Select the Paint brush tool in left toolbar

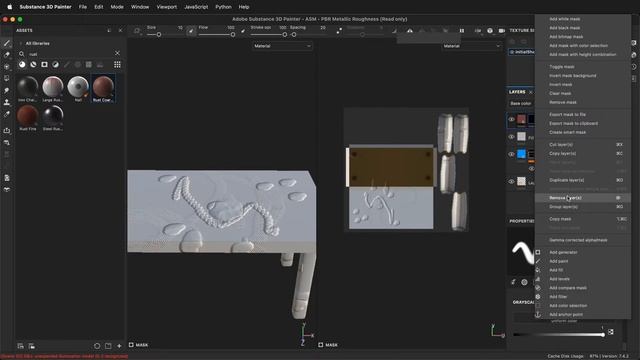(7, 43)
